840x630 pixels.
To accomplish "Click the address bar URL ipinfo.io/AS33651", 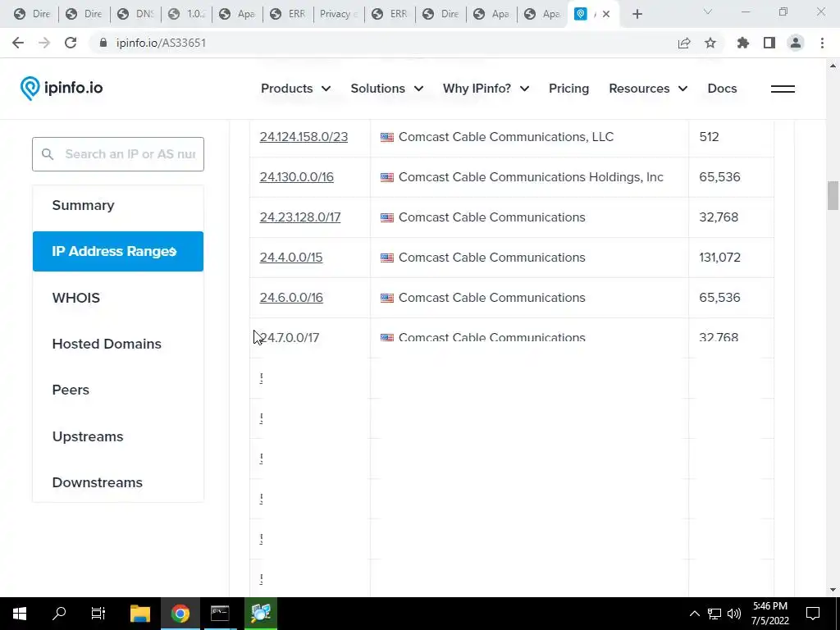I will click(x=161, y=43).
